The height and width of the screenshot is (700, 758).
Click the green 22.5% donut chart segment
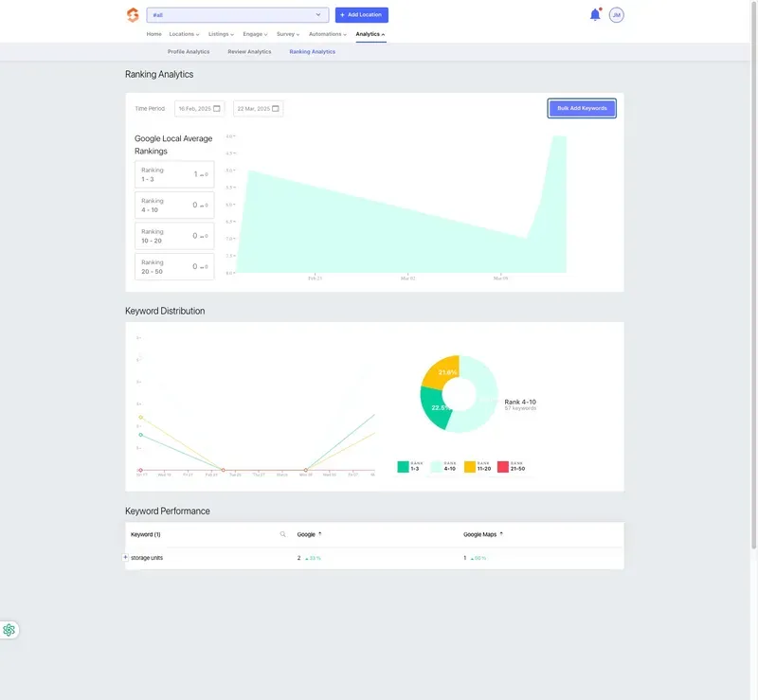pyautogui.click(x=435, y=409)
